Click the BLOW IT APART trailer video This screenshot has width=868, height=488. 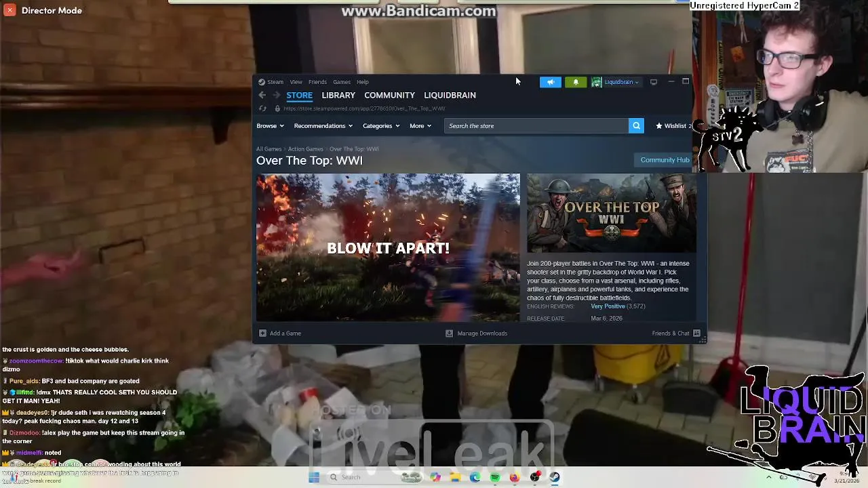[388, 247]
